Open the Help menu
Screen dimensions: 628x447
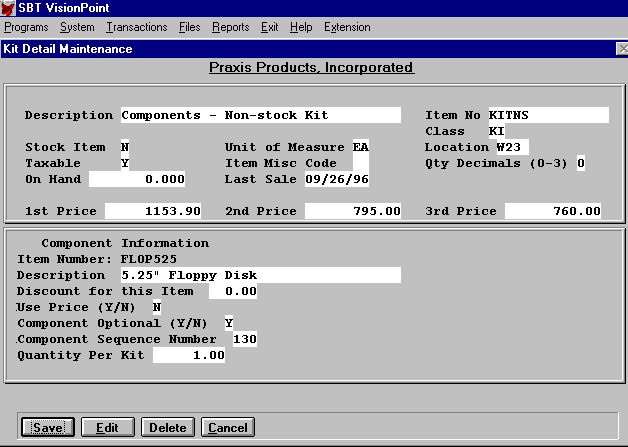coord(301,27)
